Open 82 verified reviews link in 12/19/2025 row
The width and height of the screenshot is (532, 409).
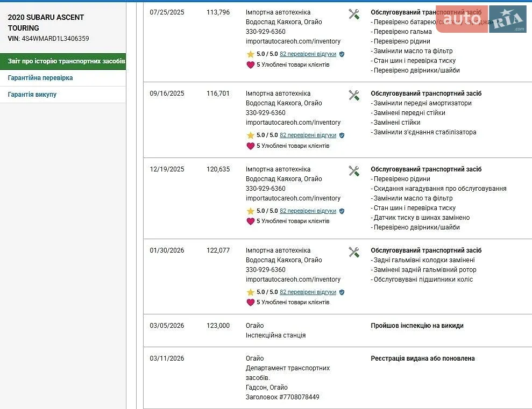[308, 211]
